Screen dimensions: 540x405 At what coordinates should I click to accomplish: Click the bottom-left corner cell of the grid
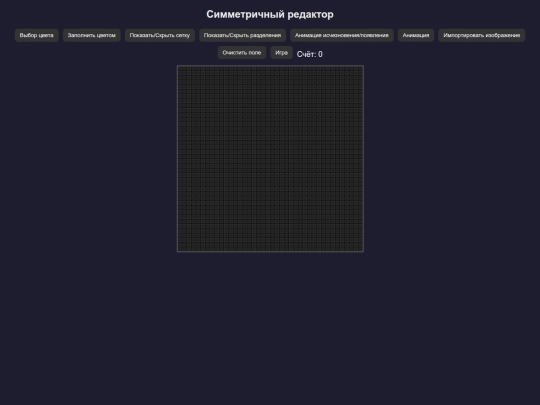(x=179, y=250)
